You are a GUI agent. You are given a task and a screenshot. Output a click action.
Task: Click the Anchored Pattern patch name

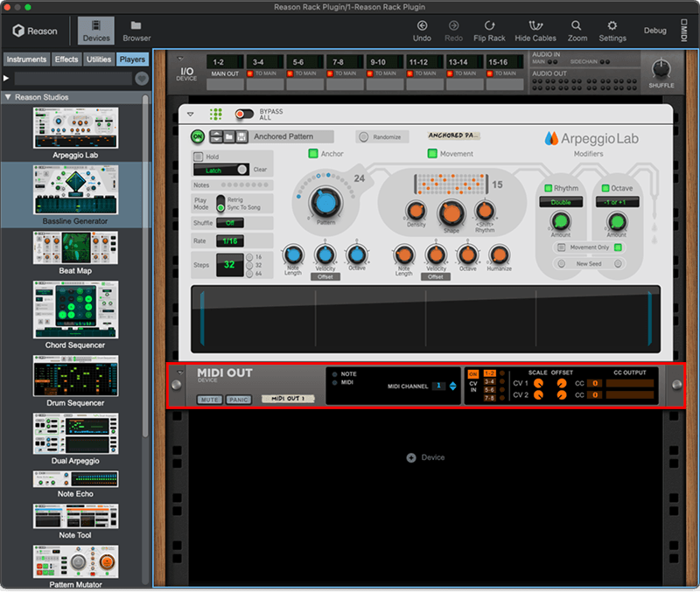292,136
